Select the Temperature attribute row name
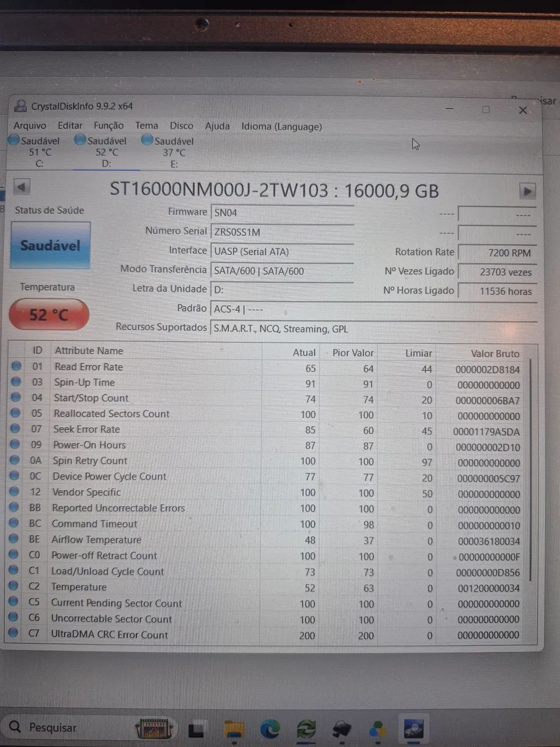Screen dimensions: 560x747 pyautogui.click(x=79, y=587)
